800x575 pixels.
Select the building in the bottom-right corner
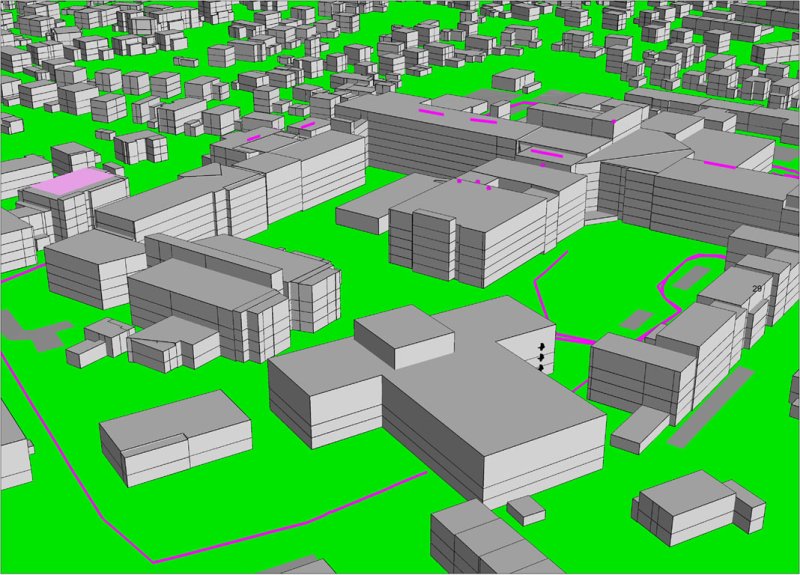[x=695, y=505]
